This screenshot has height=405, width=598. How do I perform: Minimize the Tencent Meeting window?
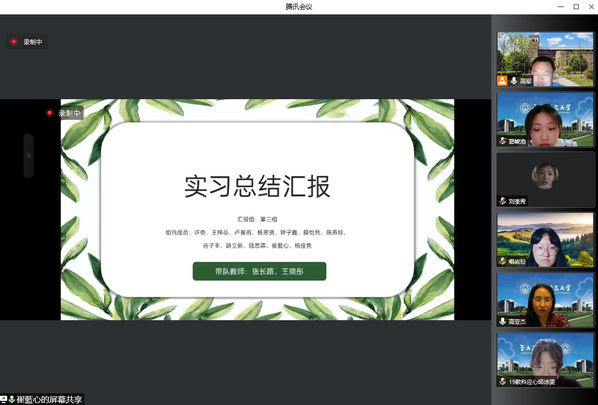tap(561, 6)
